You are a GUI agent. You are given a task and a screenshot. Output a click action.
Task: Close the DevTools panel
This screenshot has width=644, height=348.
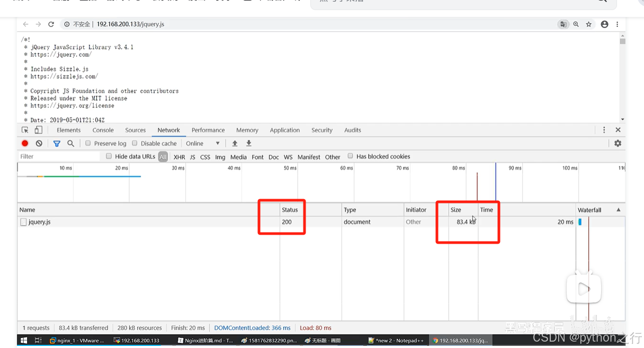(618, 130)
